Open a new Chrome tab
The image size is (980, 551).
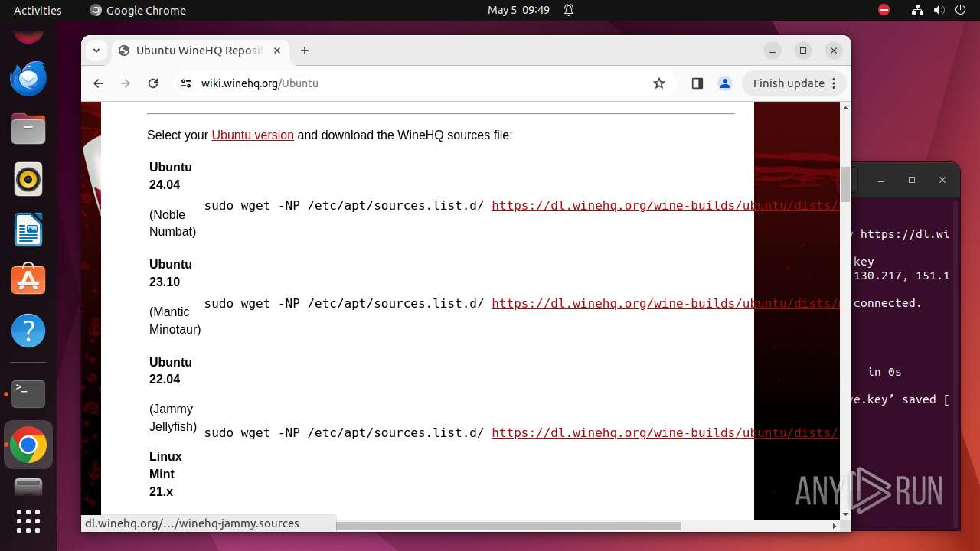click(305, 51)
